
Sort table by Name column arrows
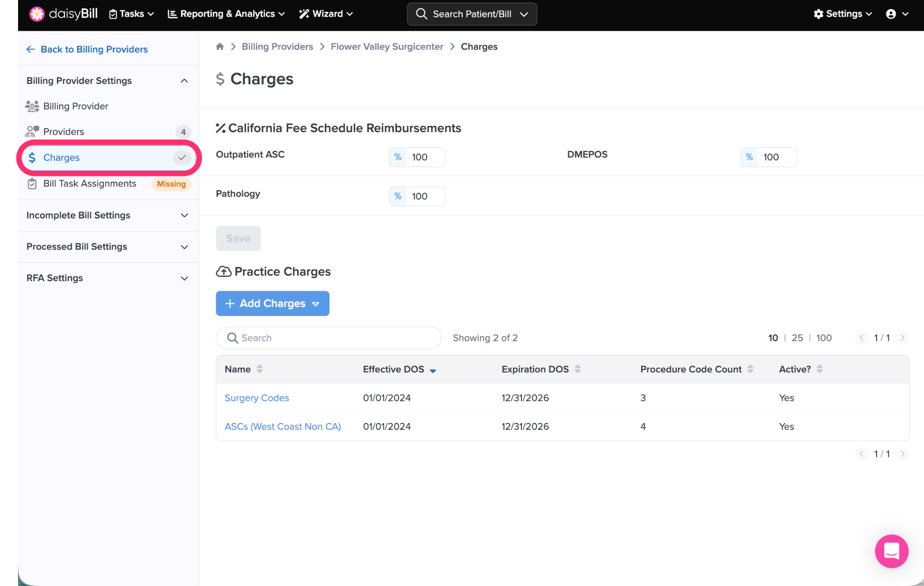coord(259,369)
